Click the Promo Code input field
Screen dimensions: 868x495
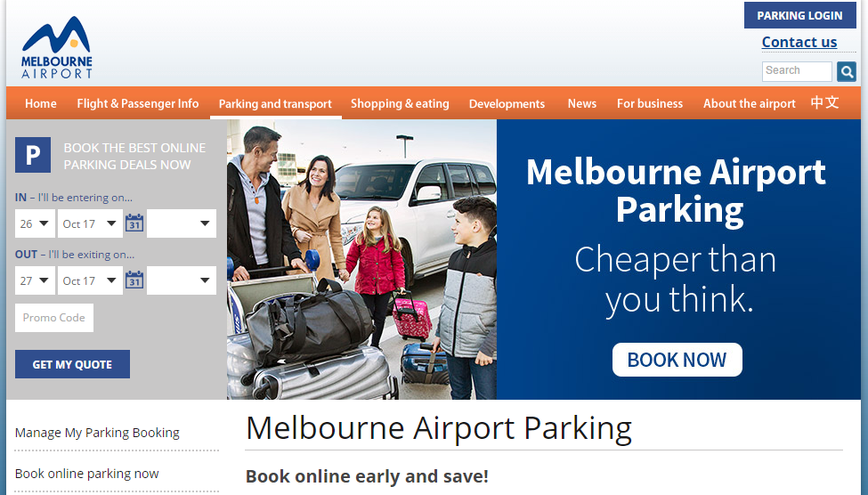(x=54, y=318)
